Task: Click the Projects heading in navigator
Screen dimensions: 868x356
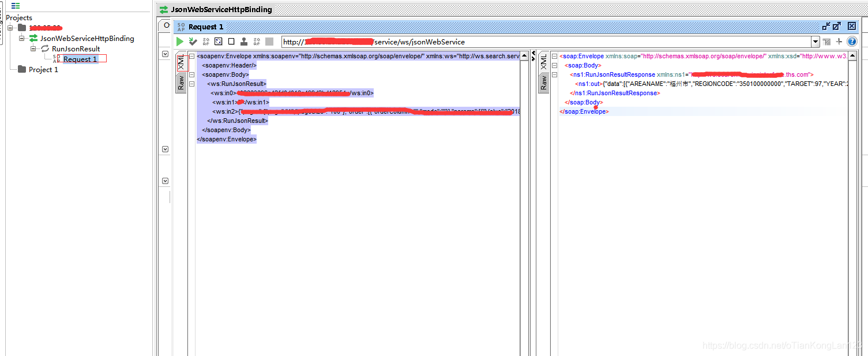Action: click(x=19, y=17)
